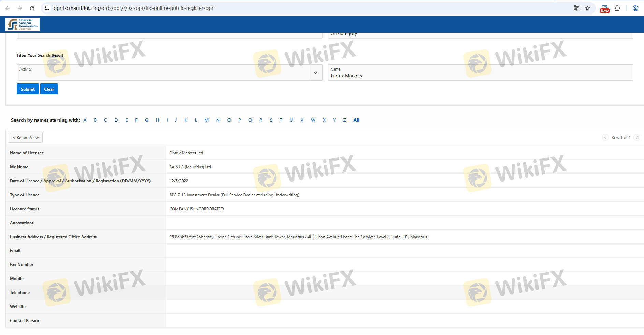644x335 pixels.
Task: Open the browser extensions puzzle icon
Action: point(617,8)
